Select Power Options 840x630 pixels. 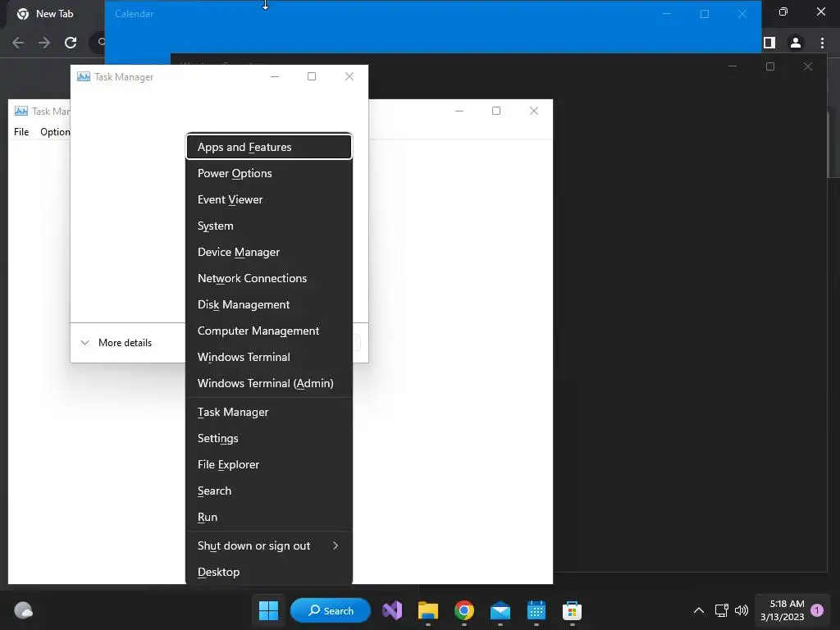[269, 173]
